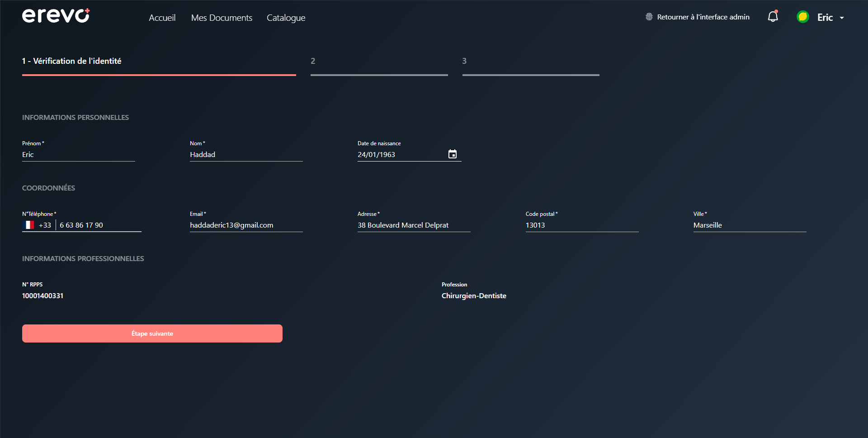Open the +33 country code selector
Image resolution: width=868 pixels, height=438 pixels.
45,225
